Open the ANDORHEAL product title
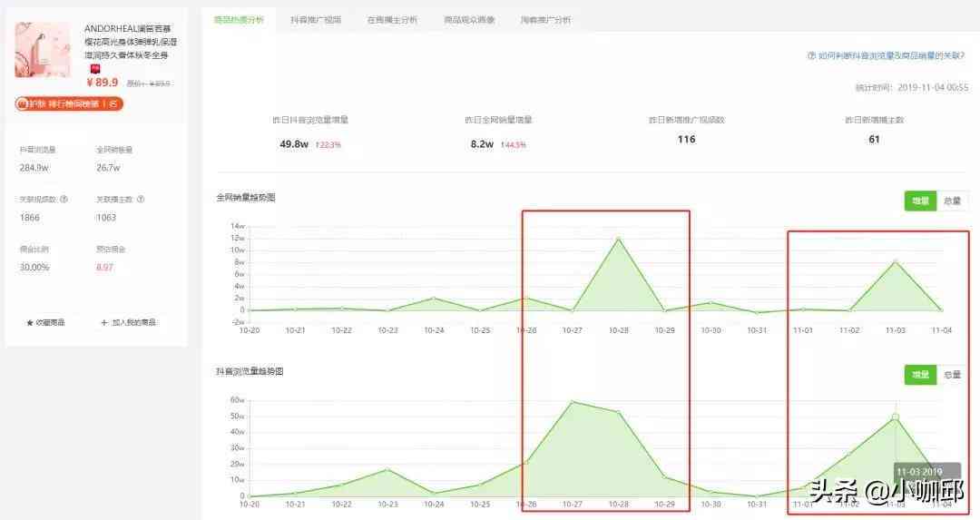Screen dimensions: 980x520 coord(131,42)
